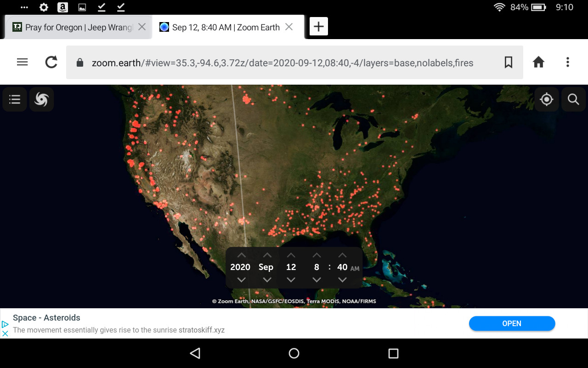Click the zoom.earth URL address bar
588x368 pixels.
(x=282, y=63)
